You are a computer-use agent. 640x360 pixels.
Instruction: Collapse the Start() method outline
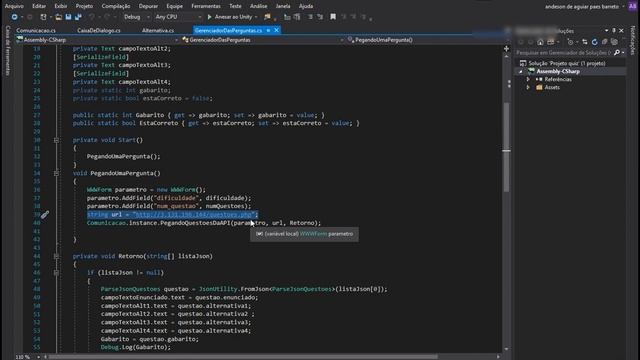point(56,140)
